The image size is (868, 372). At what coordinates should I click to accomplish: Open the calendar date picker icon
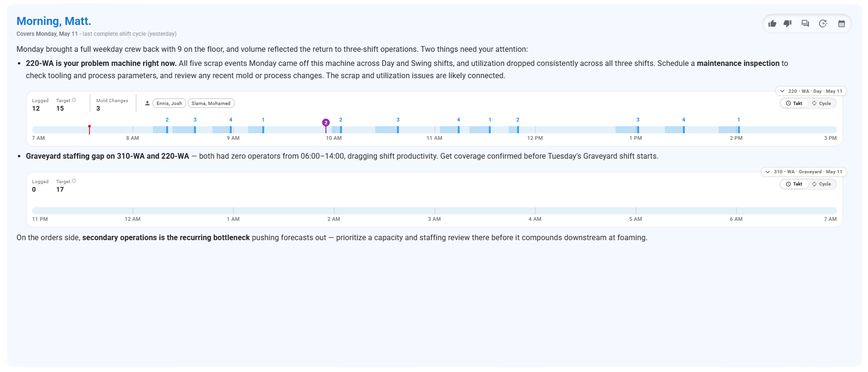pyautogui.click(x=842, y=24)
